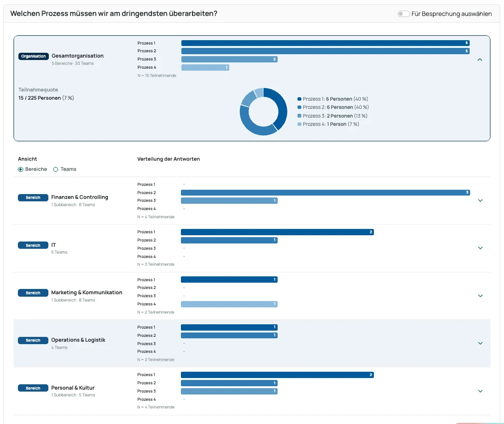Click the Personal & Kultur name

click(x=73, y=388)
